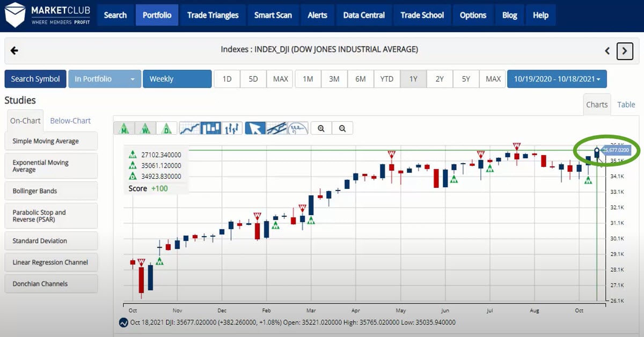
Task: Toggle the Weekly Trade Triangle indicator
Action: click(145, 128)
